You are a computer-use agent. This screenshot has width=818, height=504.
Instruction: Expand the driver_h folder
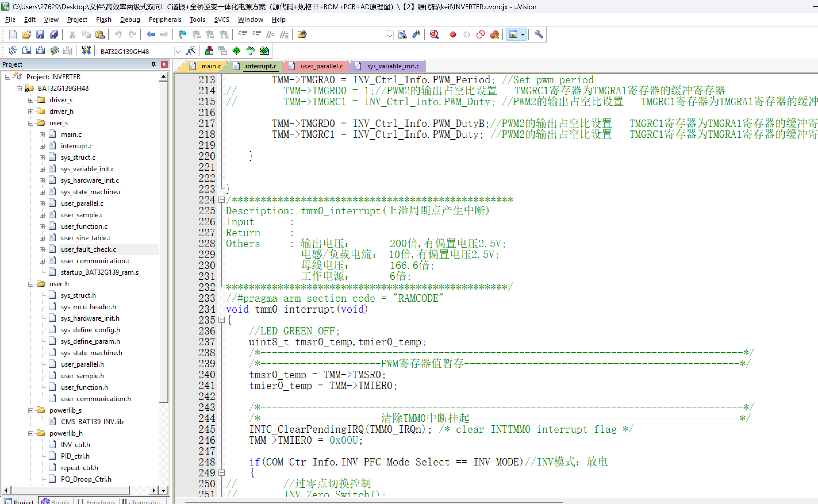(31, 112)
